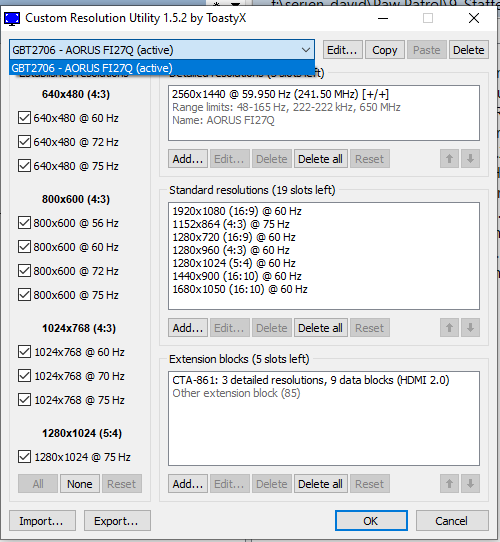Edit the detailed resolution
This screenshot has width=500, height=542.
[x=230, y=159]
